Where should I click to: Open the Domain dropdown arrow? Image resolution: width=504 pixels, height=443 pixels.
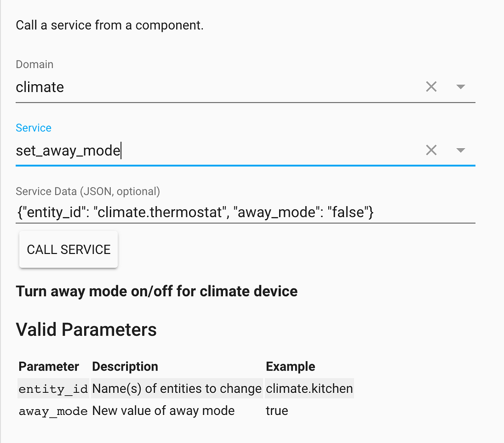click(x=461, y=87)
